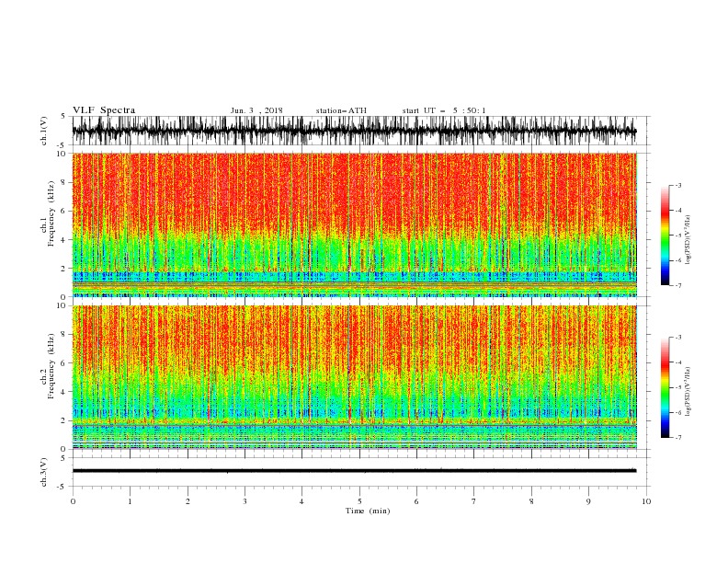Click the ch.1 colorbar "log(PSD)(V²/Hz)" label
728x563 pixels.
point(688,240)
